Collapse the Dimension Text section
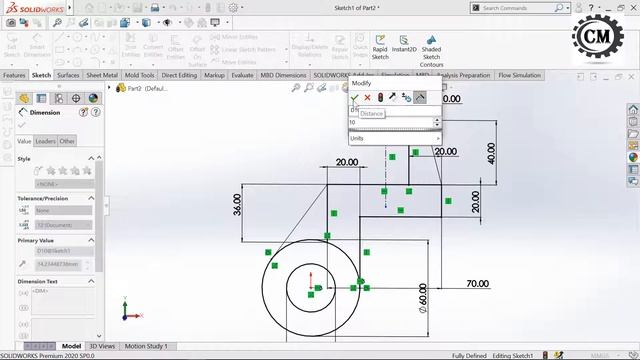 91,281
